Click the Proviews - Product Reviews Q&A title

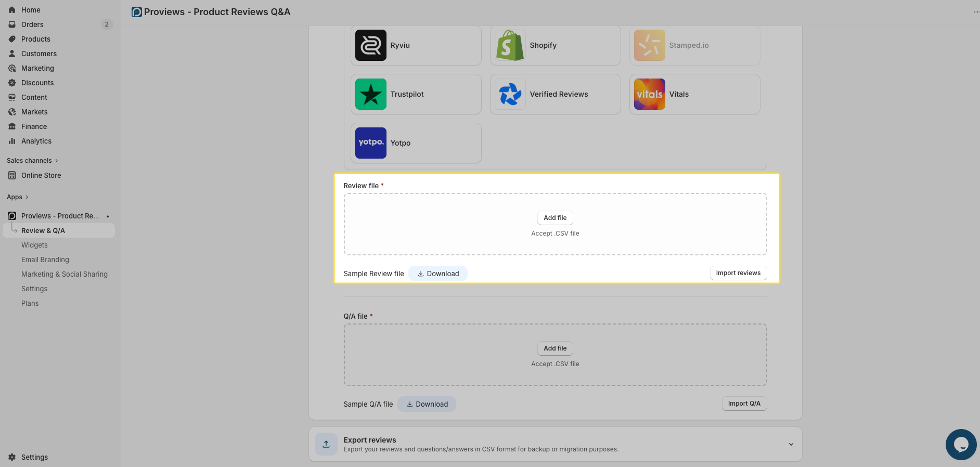[217, 12]
